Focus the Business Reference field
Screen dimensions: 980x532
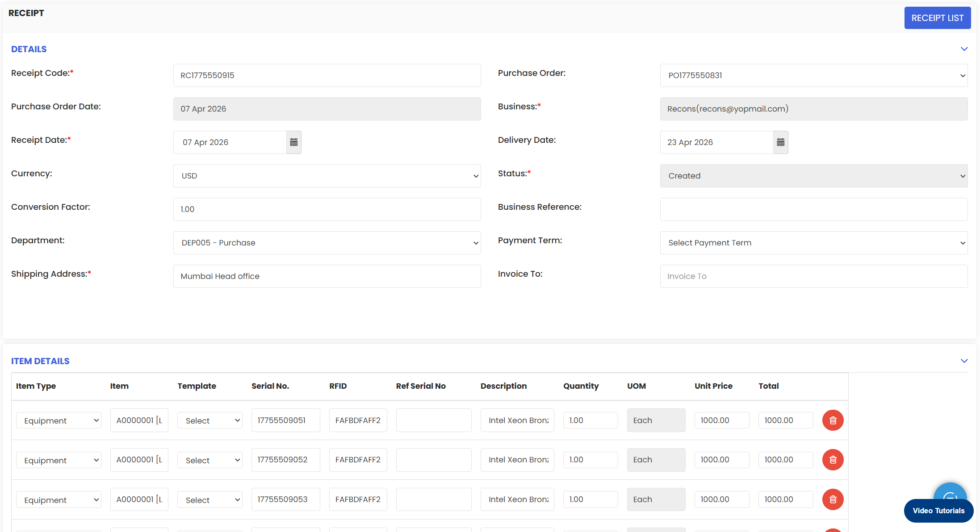click(x=813, y=209)
